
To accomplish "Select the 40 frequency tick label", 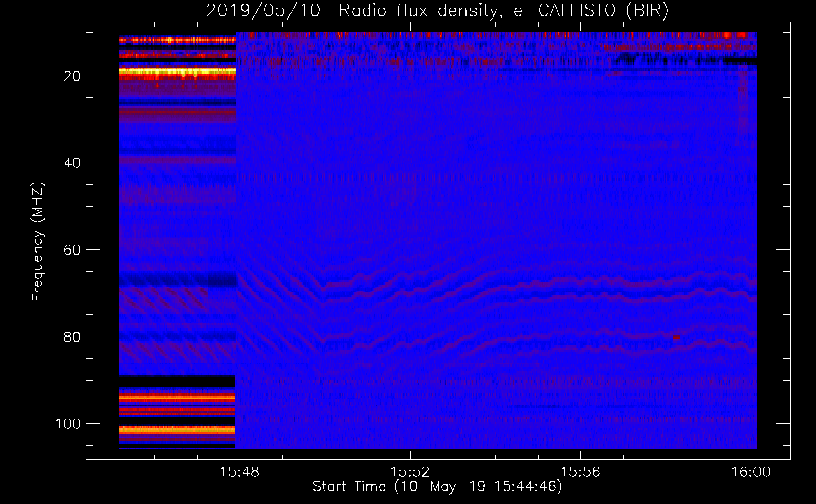I will coord(73,163).
